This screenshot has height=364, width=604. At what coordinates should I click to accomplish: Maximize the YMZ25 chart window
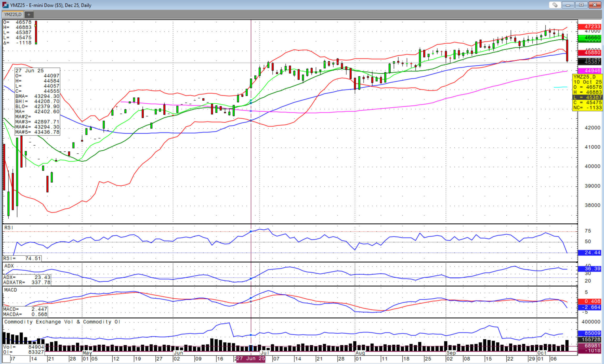pyautogui.click(x=581, y=5)
